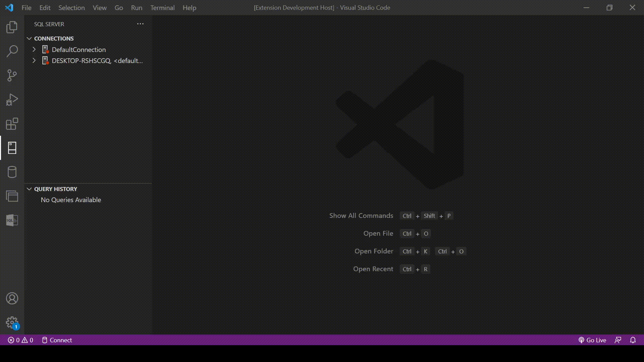Image resolution: width=644 pixels, height=362 pixels.
Task: Select the Extensions marketplace icon
Action: point(12,123)
